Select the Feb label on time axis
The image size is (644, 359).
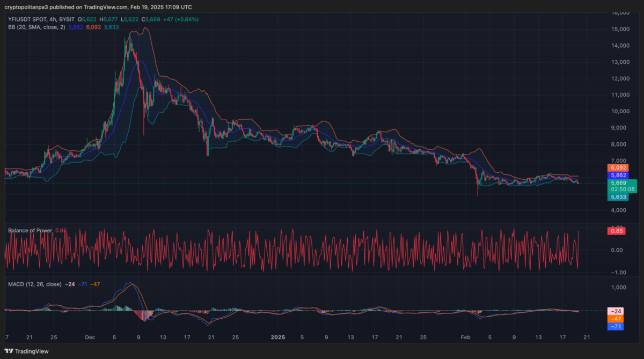[465, 338]
